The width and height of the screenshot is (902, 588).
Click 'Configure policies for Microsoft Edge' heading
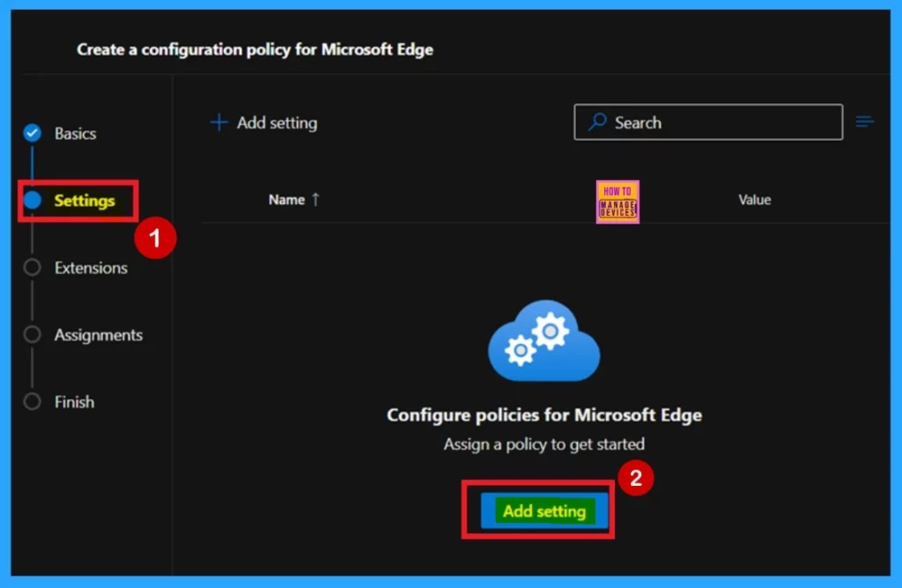[544, 415]
